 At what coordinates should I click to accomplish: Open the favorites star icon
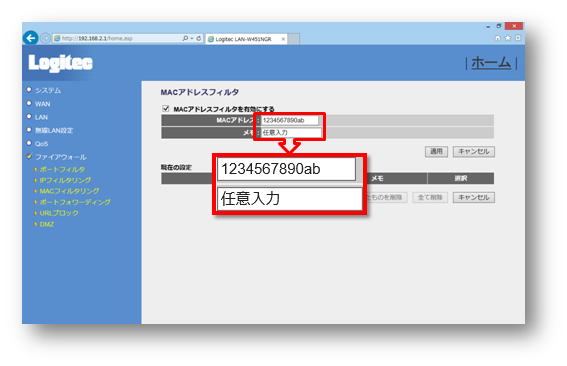(x=508, y=38)
